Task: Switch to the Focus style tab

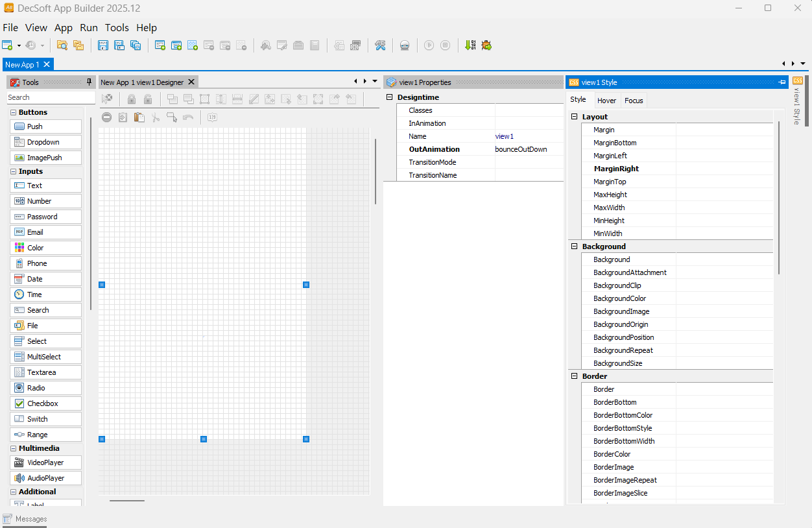Action: click(x=634, y=101)
